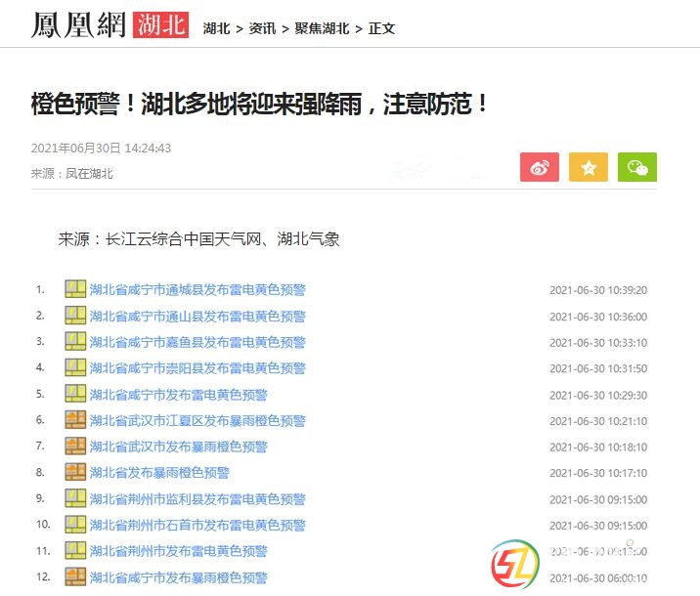The image size is (700, 596).
Task: Click the 凤凰网 logo
Action: pos(77,25)
